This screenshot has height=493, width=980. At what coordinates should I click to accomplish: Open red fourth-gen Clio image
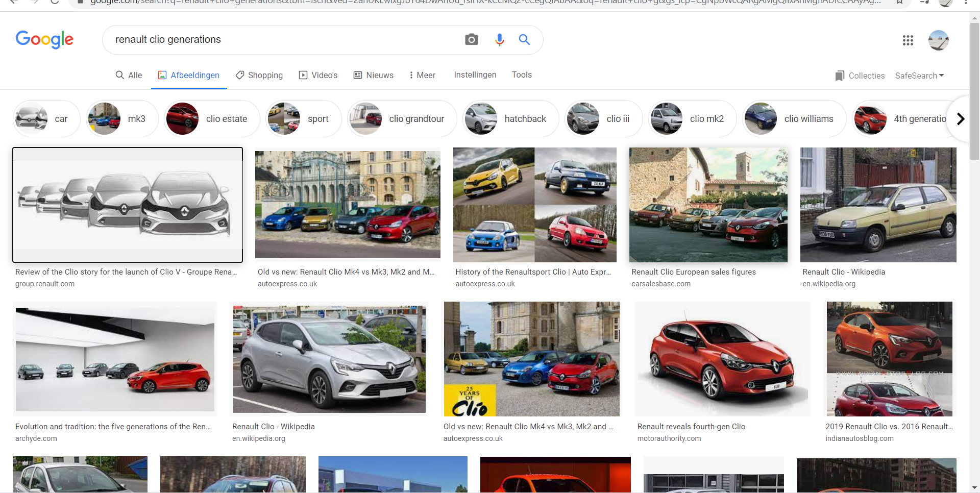point(722,359)
